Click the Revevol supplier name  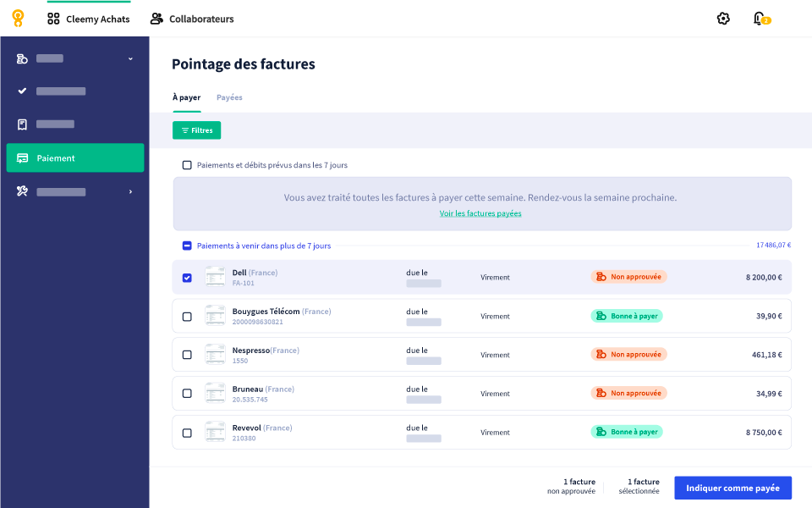click(x=246, y=428)
